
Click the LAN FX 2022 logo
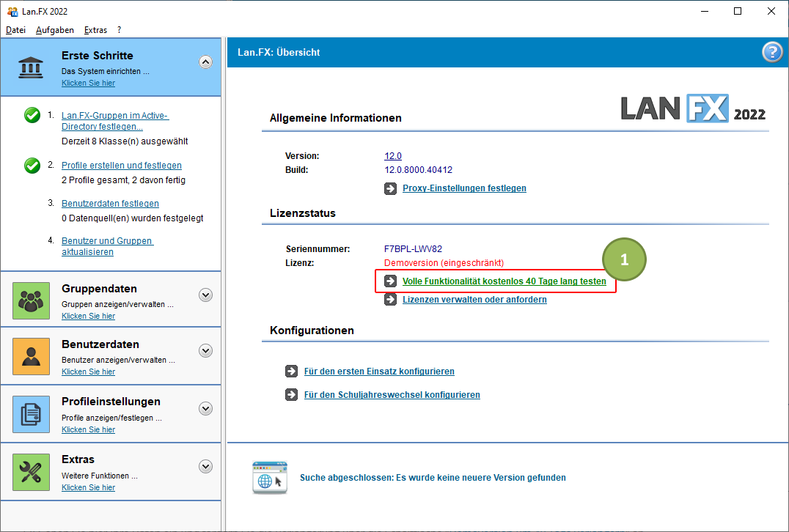point(693,108)
